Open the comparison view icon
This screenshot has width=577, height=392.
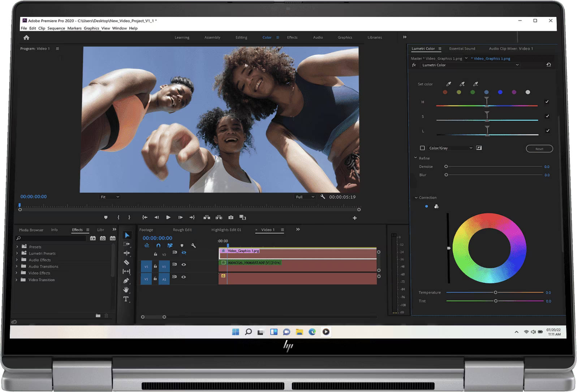click(243, 217)
